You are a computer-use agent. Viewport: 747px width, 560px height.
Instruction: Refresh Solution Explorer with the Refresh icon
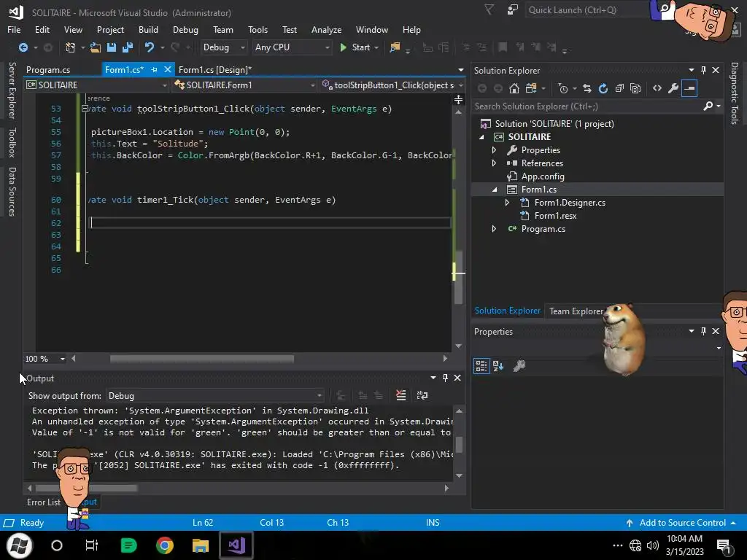(603, 88)
